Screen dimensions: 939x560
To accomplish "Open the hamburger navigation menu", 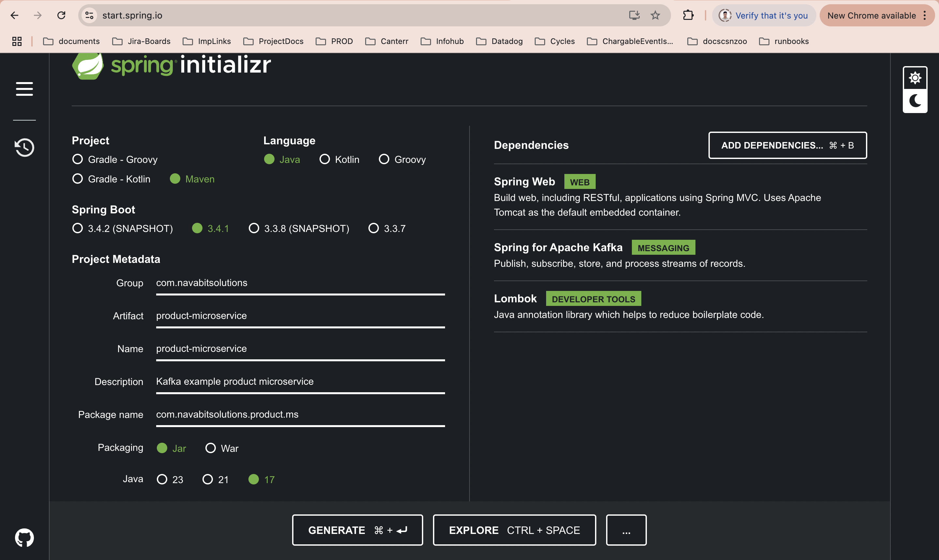I will pyautogui.click(x=24, y=89).
